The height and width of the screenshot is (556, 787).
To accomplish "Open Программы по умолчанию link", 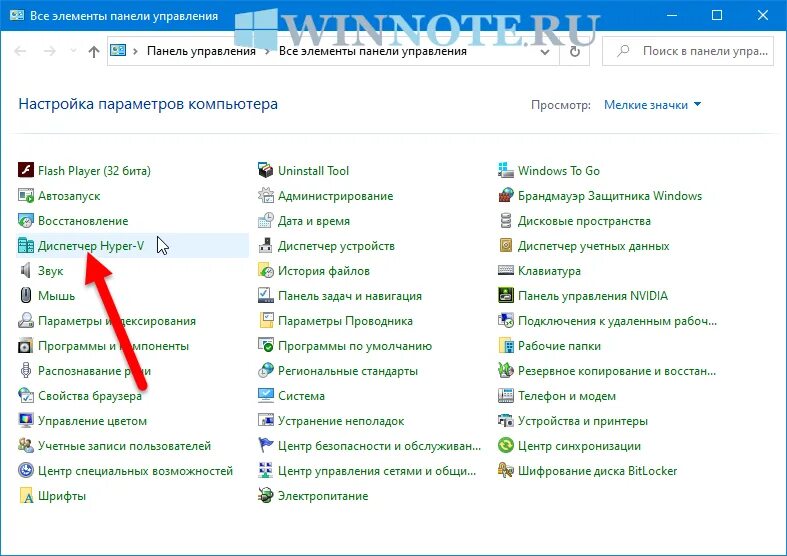I will 355,346.
